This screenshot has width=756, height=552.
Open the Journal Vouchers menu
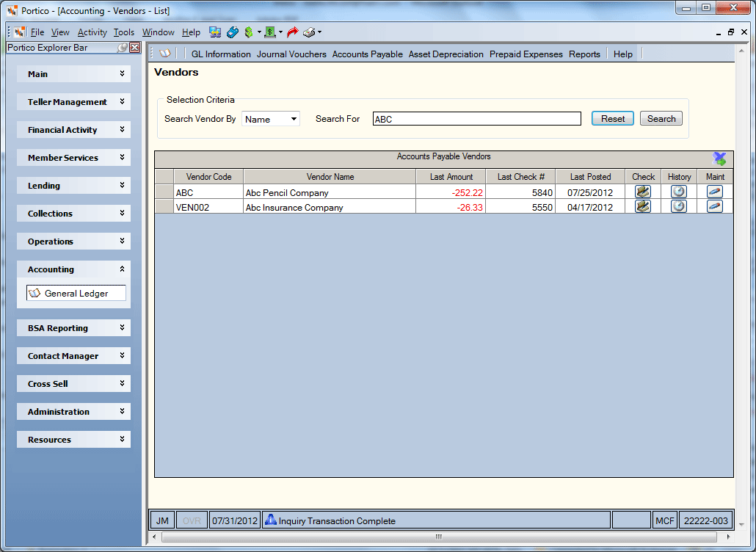click(x=291, y=54)
